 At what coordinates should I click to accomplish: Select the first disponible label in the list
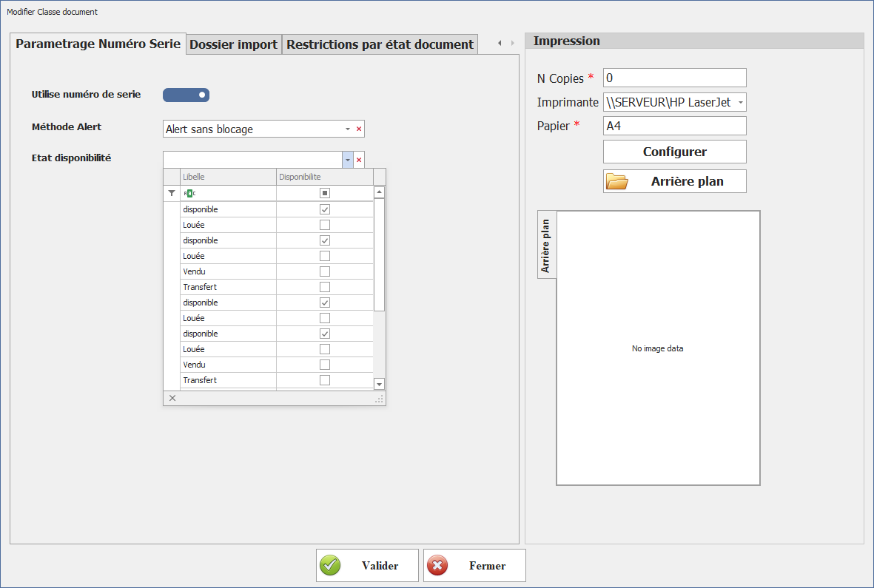pos(200,209)
